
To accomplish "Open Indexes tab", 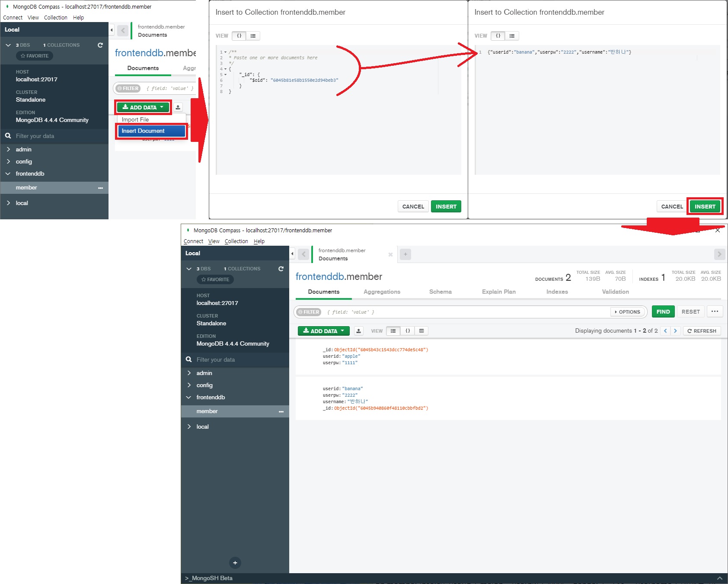I will (557, 292).
